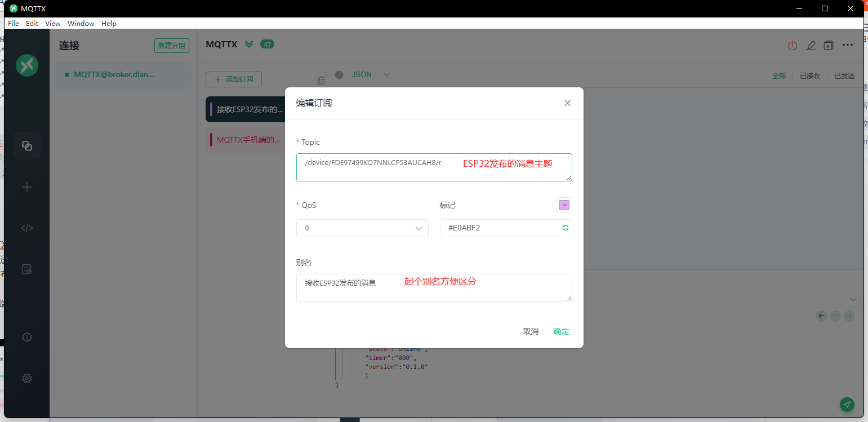
Task: Switch to the 已接收 messages tab
Action: (809, 75)
